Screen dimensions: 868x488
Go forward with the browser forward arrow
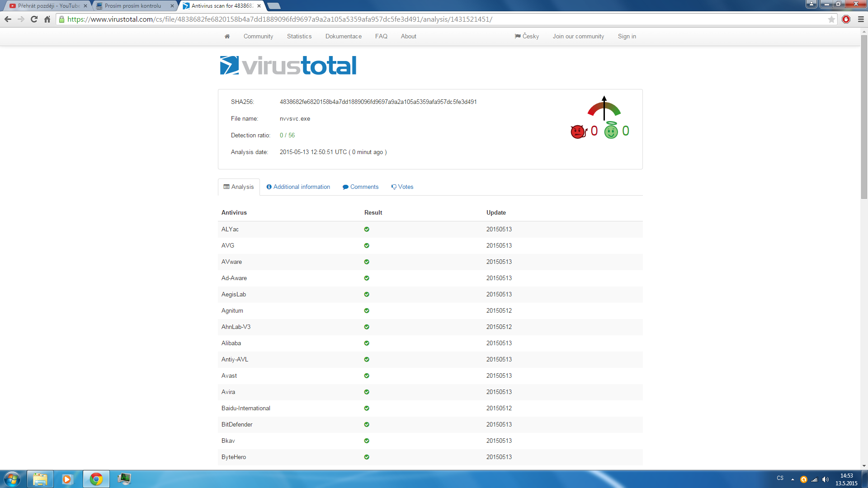(x=21, y=19)
